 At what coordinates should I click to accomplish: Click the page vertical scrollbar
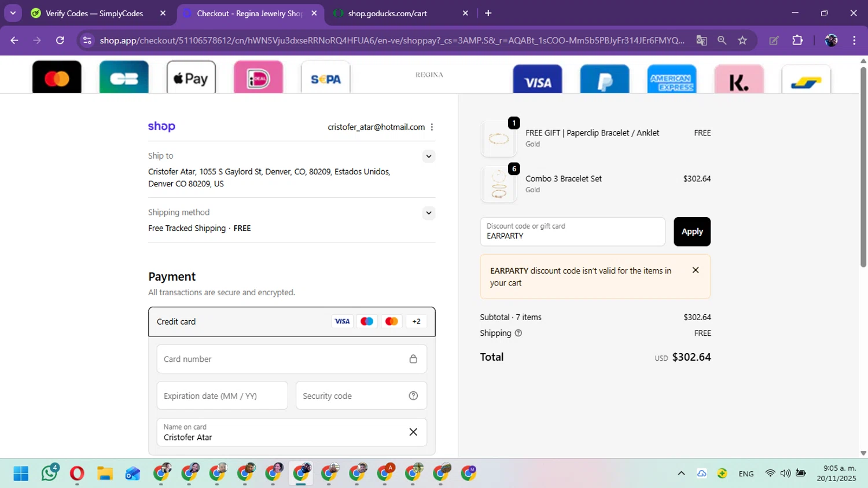point(863,168)
